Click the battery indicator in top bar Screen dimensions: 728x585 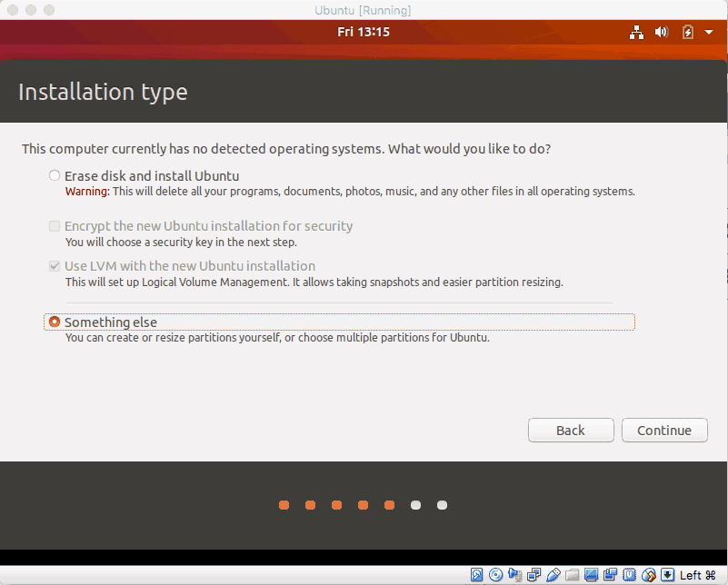click(688, 32)
